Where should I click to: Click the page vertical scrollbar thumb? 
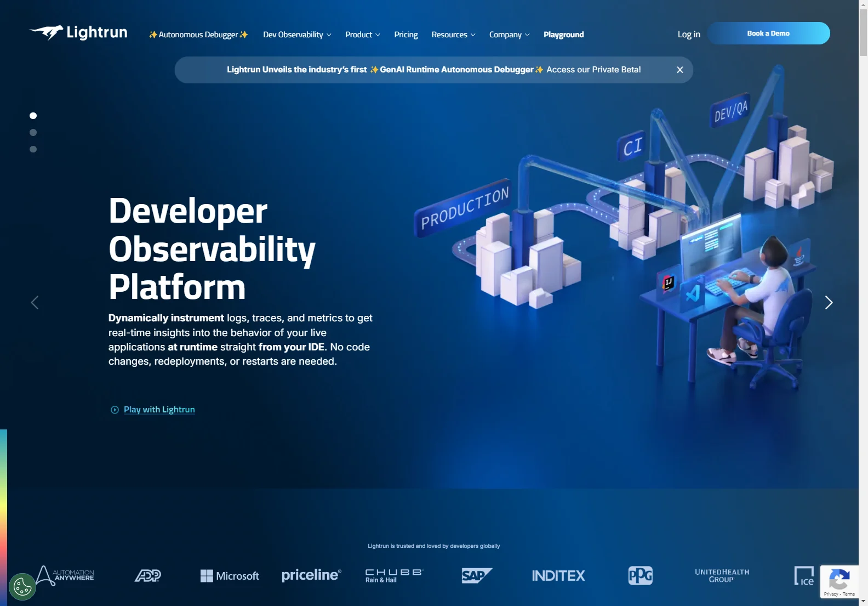click(x=863, y=32)
